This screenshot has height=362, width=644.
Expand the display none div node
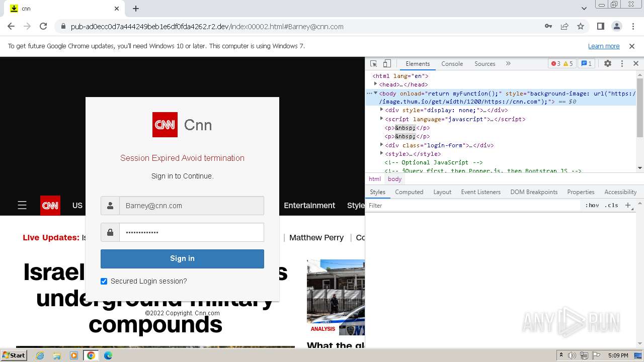[382, 110]
